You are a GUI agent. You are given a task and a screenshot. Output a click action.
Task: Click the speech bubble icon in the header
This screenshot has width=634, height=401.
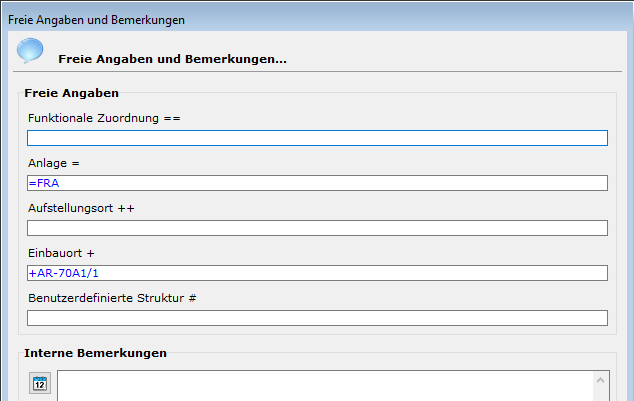30,51
